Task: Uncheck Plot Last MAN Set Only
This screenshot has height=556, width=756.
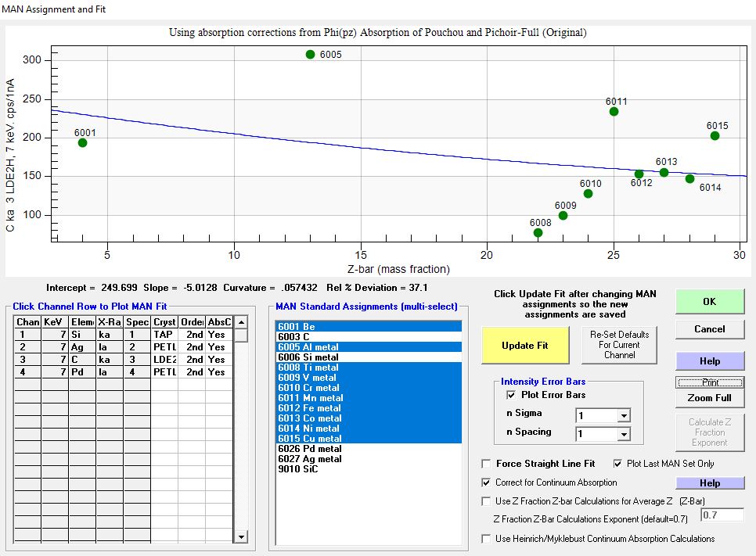Action: (619, 464)
